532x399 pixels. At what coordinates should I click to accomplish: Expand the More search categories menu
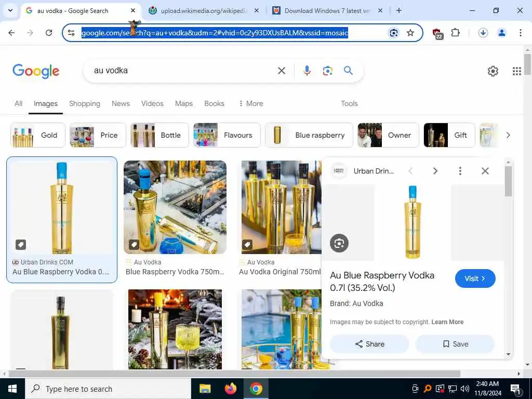251,103
